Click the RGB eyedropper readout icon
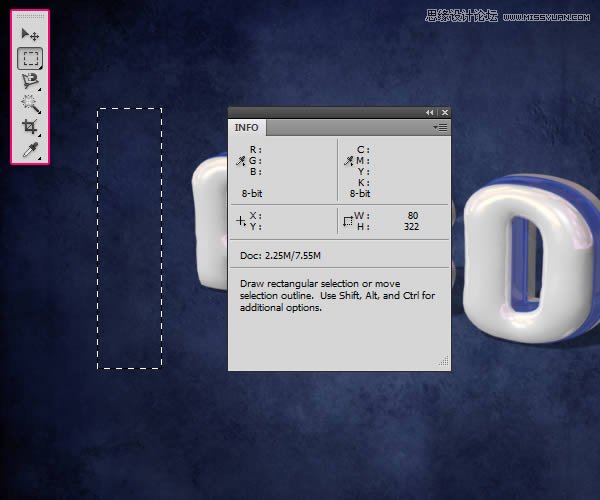Screen dimensions: 600x500 pos(240,161)
